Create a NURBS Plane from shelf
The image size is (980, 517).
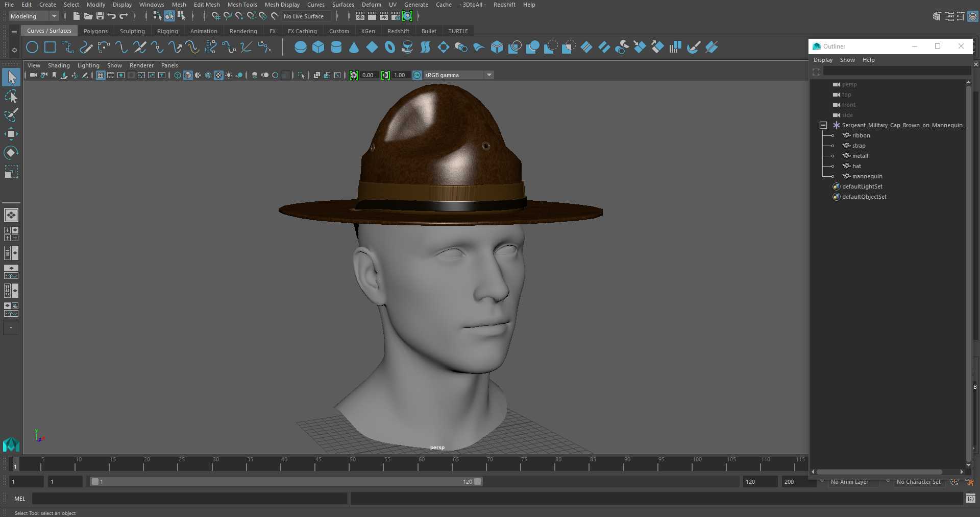[372, 48]
